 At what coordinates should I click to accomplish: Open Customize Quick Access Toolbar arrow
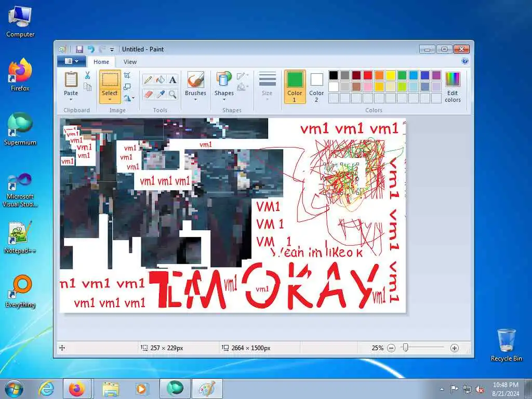click(x=112, y=49)
